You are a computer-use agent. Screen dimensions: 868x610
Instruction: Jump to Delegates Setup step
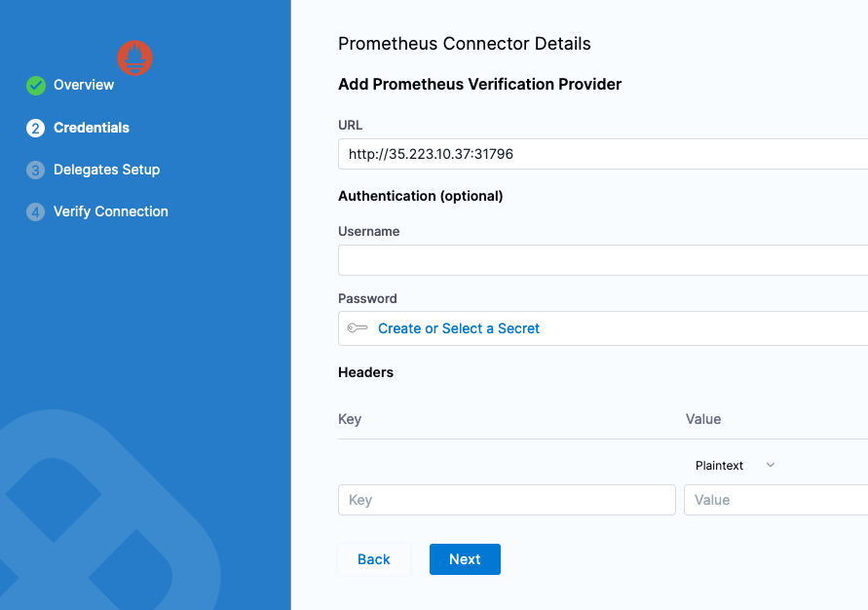(x=106, y=170)
